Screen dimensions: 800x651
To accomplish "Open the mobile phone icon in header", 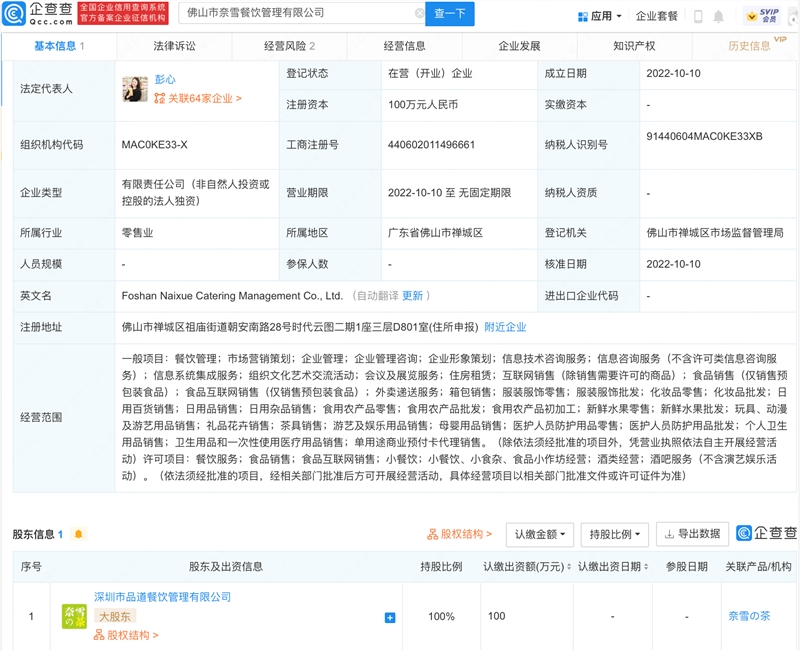I will click(x=698, y=16).
